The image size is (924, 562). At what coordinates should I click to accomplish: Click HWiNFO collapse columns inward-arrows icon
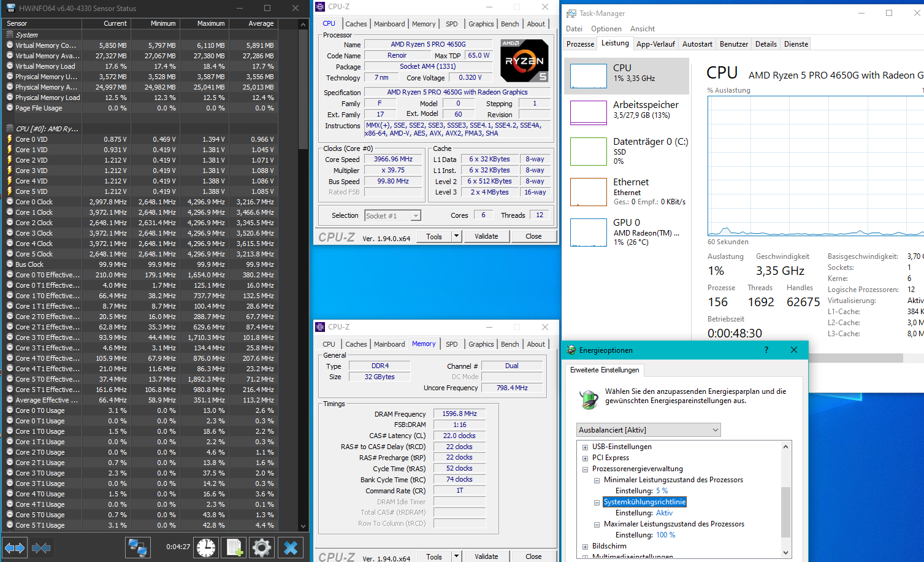[x=41, y=548]
